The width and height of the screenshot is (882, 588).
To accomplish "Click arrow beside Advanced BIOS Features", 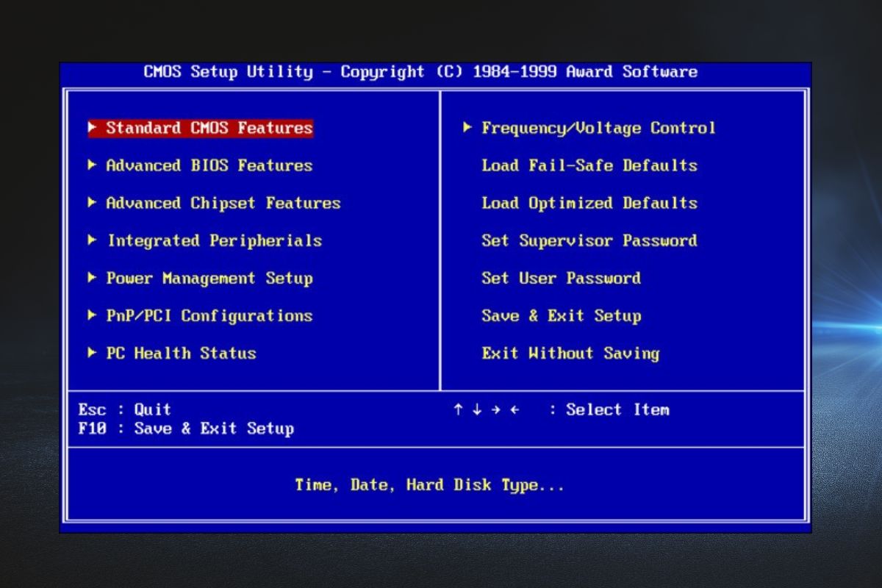I will (92, 165).
